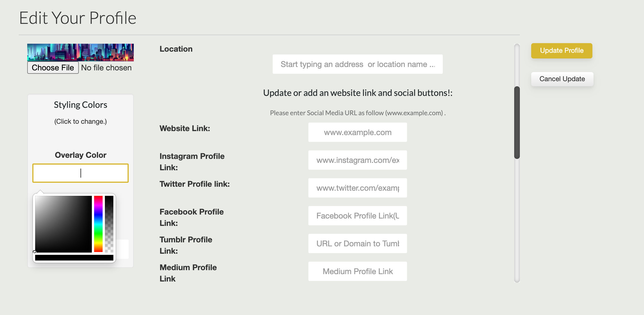The width and height of the screenshot is (644, 315).
Task: Click the Medium Profile Link field
Action: (x=358, y=271)
